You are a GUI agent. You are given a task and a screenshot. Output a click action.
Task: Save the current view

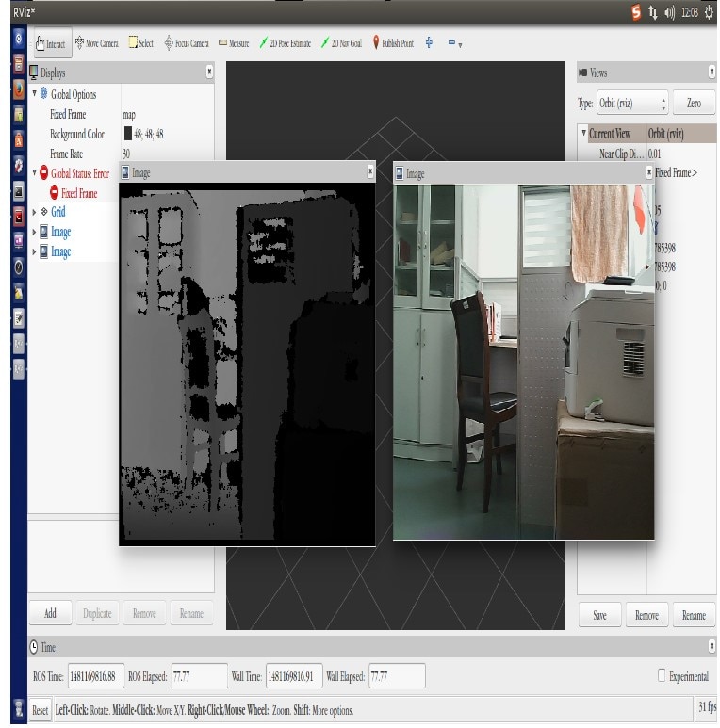click(x=599, y=615)
